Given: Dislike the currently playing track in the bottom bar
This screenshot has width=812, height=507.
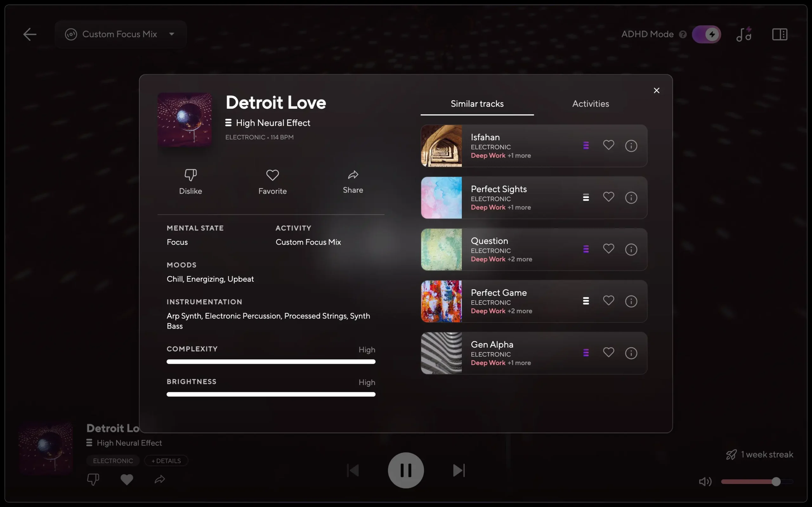Looking at the screenshot, I should 93,479.
